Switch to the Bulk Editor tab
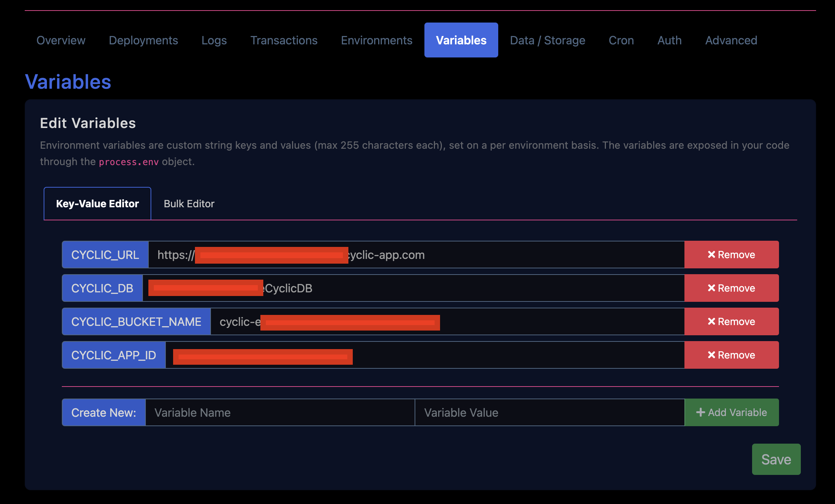This screenshot has height=504, width=835. pos(189,204)
